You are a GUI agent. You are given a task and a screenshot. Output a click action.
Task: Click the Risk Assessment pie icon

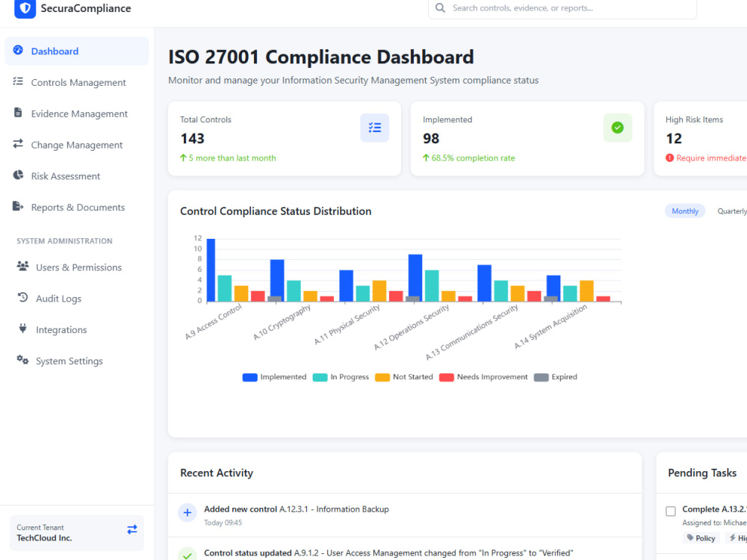coord(18,175)
